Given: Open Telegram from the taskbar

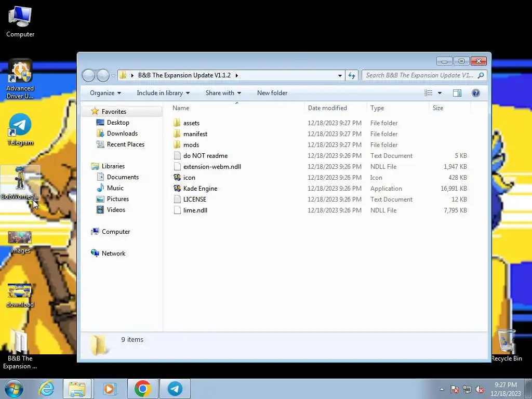Looking at the screenshot, I should (x=175, y=389).
